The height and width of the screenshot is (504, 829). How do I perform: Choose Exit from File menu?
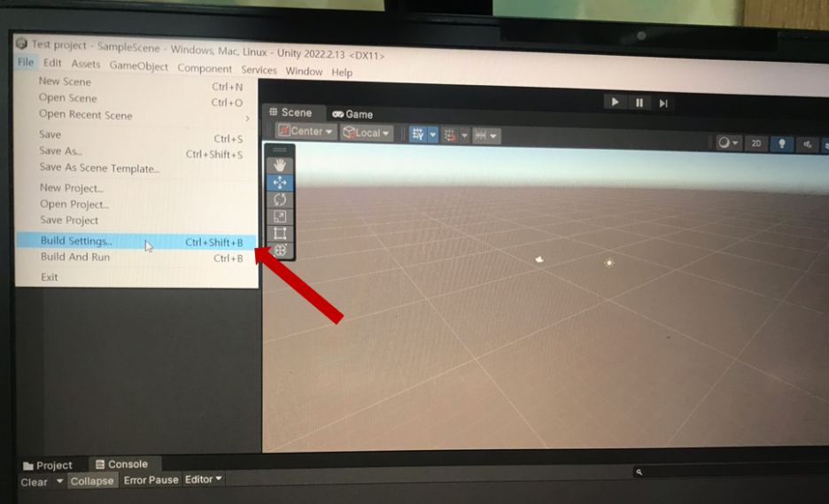(x=136, y=277)
